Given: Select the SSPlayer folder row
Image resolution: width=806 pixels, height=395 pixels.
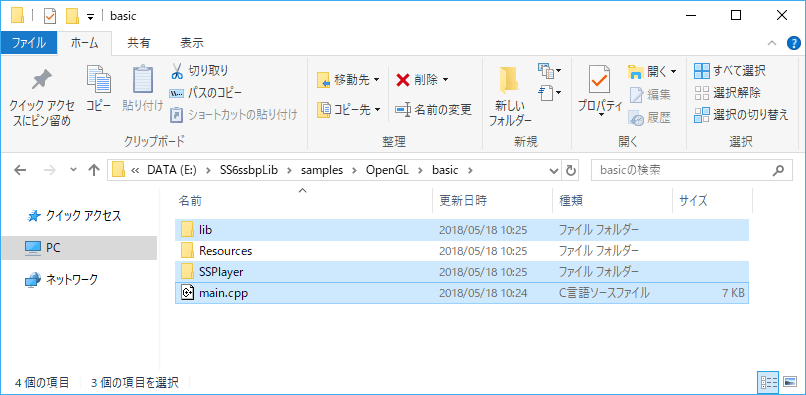Looking at the screenshot, I should tap(462, 272).
